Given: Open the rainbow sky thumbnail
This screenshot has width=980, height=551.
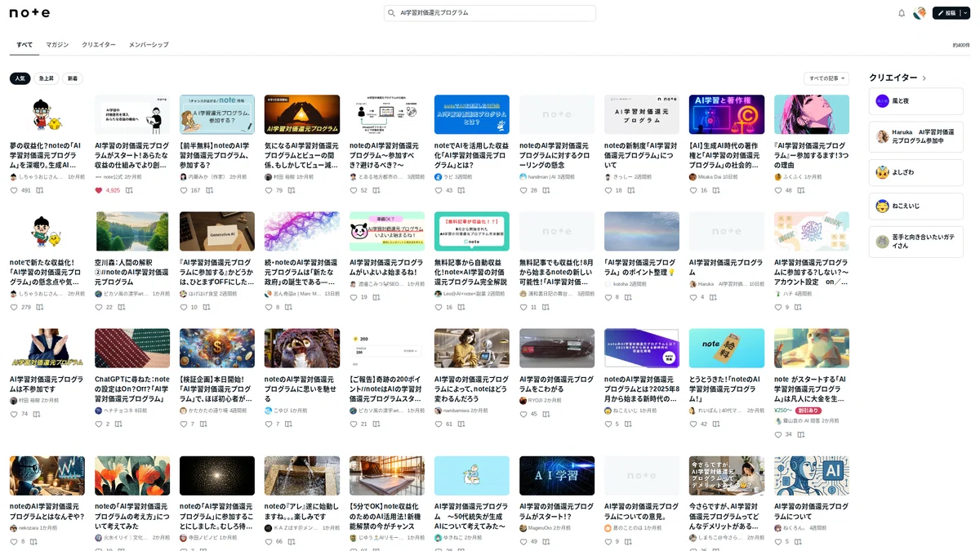Looking at the screenshot, I should point(642,232).
